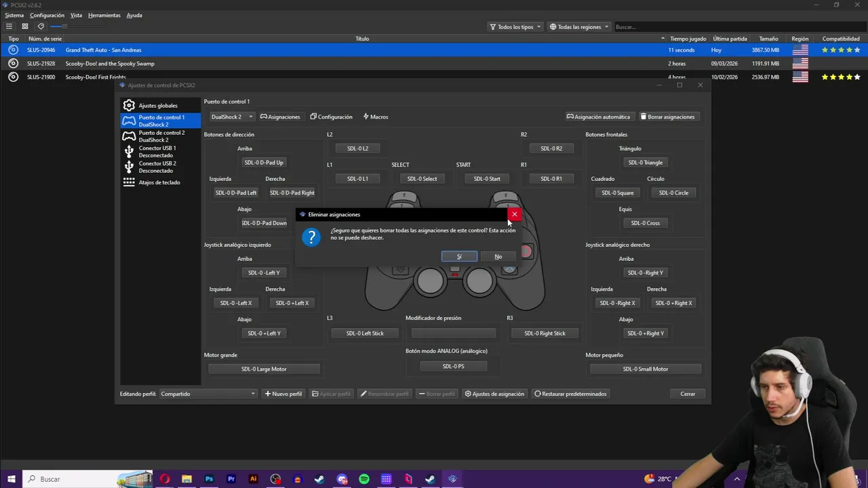This screenshot has width=868, height=488.
Task: Rebind the SDL-0 Triangle binding
Action: point(645,163)
